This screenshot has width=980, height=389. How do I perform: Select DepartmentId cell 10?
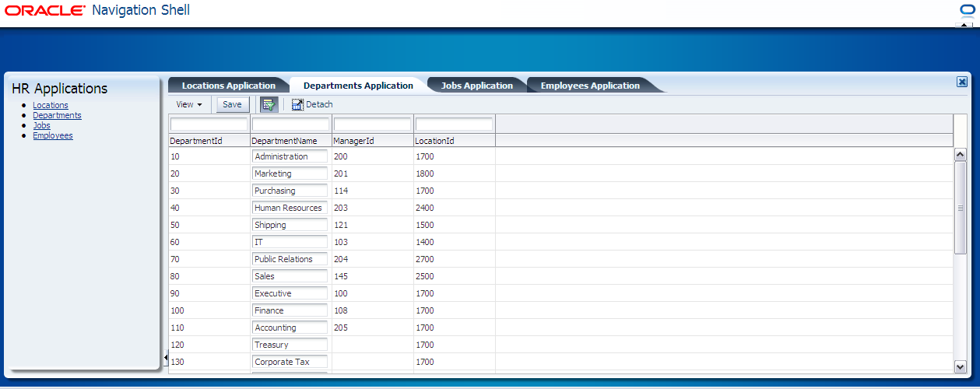[x=209, y=156]
